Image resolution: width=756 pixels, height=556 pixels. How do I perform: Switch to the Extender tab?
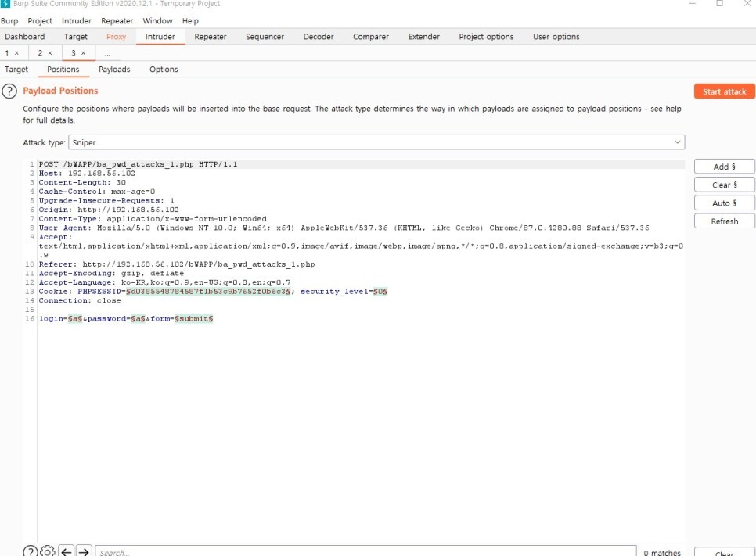424,37
